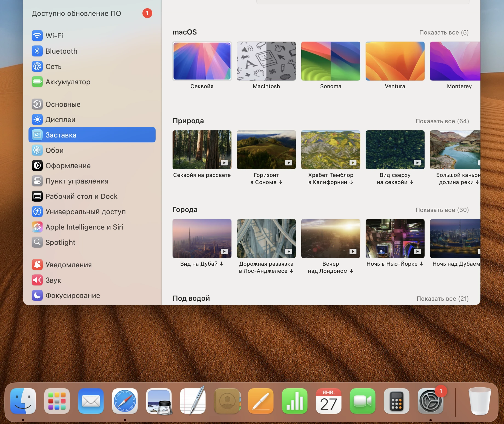Open Аккумулятор settings
Screen dimensions: 504x424
click(92, 82)
